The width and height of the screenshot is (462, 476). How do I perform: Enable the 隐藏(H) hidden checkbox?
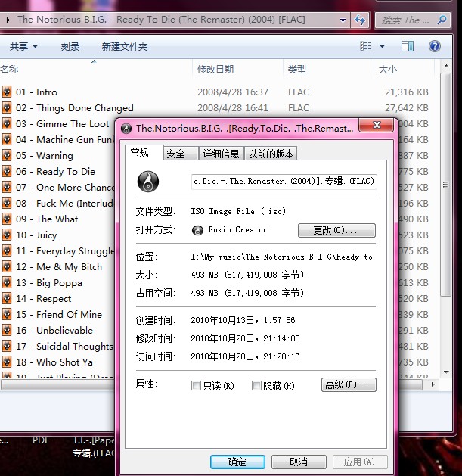(x=256, y=385)
